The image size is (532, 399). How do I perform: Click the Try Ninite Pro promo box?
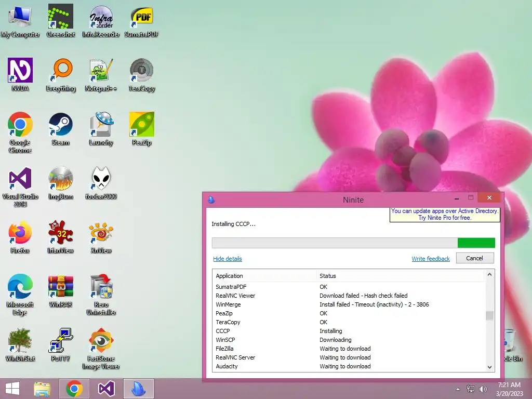pos(445,215)
